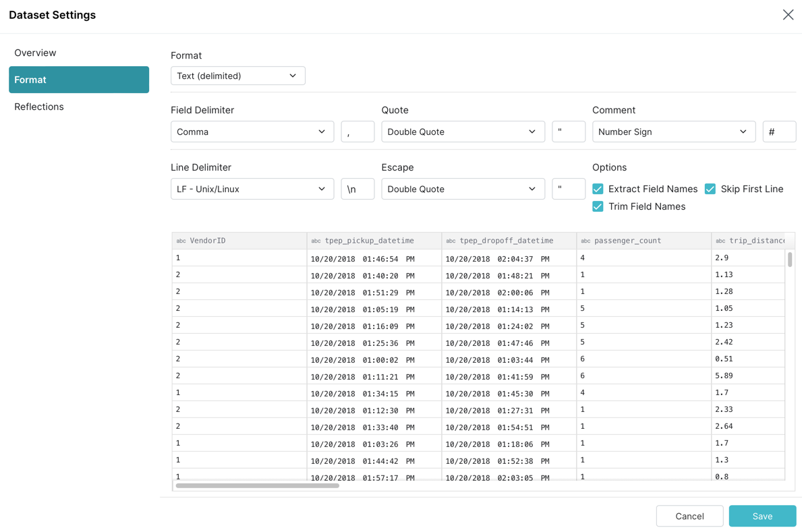802x532 pixels.
Task: Click abc type icon on passenger_count column
Action: (585, 241)
